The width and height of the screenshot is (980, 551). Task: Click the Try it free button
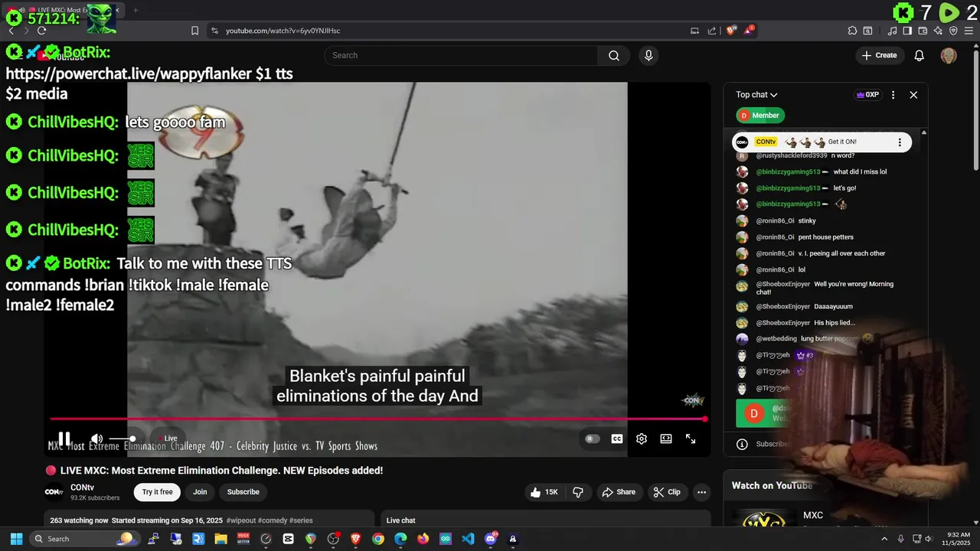coord(157,492)
